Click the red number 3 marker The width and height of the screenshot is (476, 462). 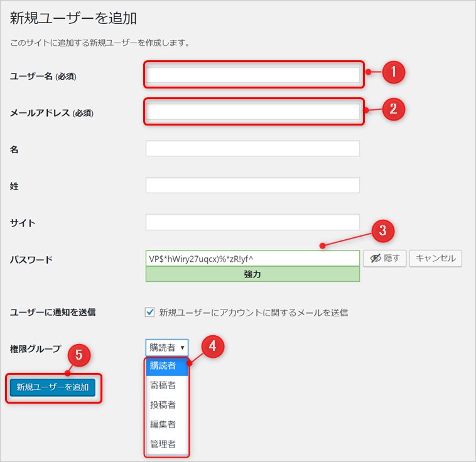click(x=382, y=232)
